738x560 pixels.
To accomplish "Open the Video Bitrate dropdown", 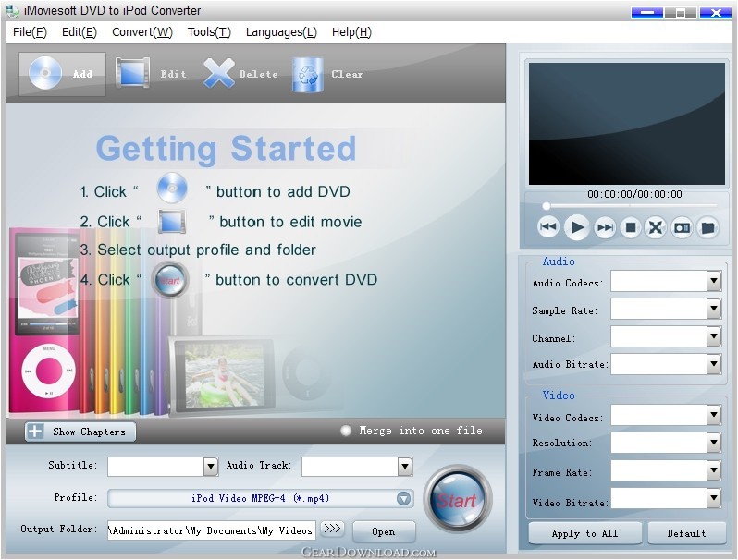I will pyautogui.click(x=714, y=497).
